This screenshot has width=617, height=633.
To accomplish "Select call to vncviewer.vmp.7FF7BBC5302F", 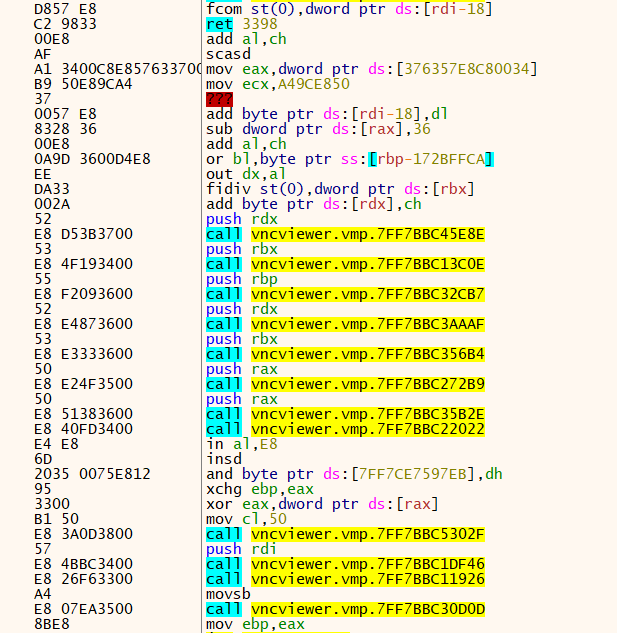I will [x=345, y=534].
